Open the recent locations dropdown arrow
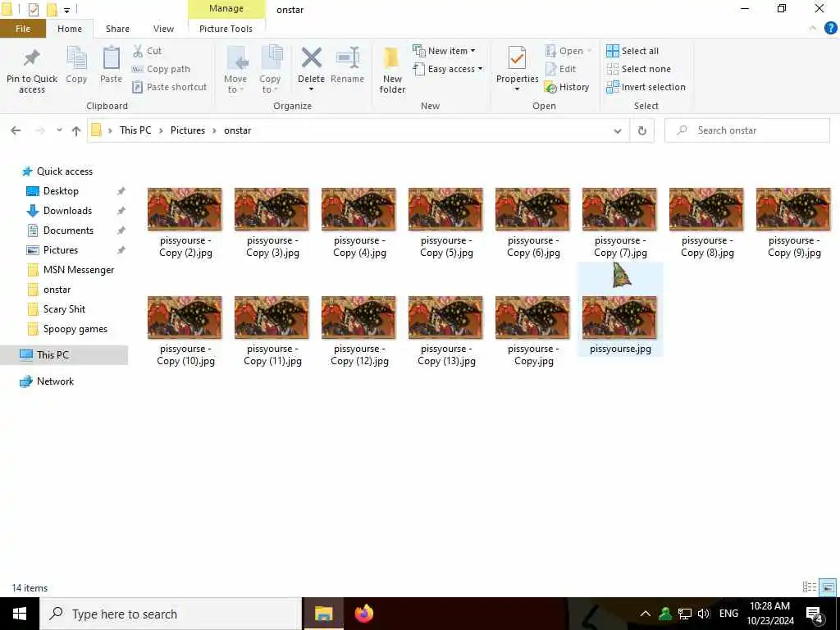 (59, 130)
